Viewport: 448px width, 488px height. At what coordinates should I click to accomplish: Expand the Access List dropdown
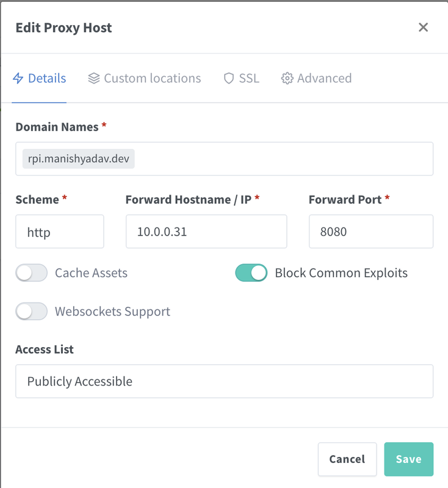[x=224, y=381]
